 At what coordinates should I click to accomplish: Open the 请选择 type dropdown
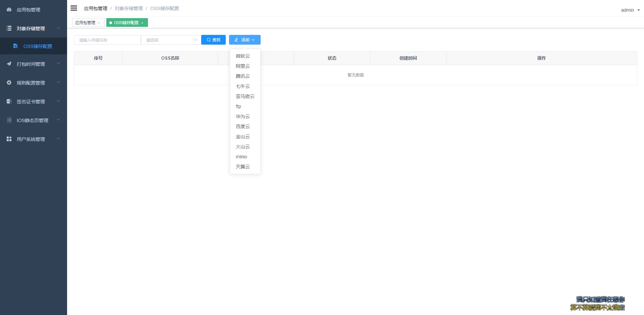point(171,40)
